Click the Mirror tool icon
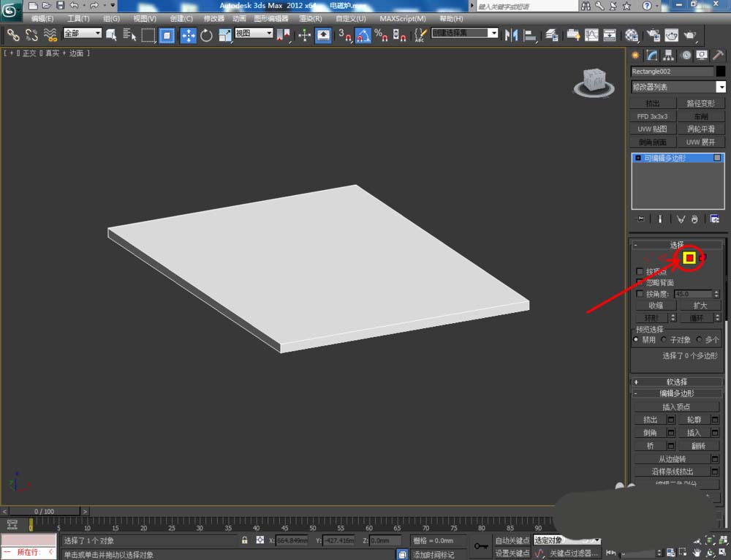The width and height of the screenshot is (731, 560). tap(512, 35)
